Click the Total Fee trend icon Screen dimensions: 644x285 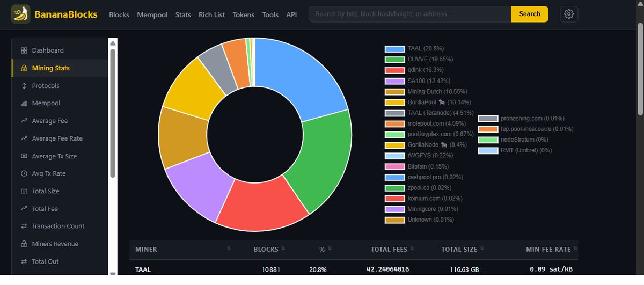coord(24,209)
